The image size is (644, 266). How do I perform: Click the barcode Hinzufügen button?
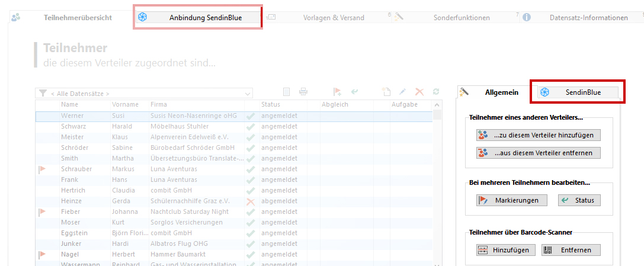(x=506, y=250)
